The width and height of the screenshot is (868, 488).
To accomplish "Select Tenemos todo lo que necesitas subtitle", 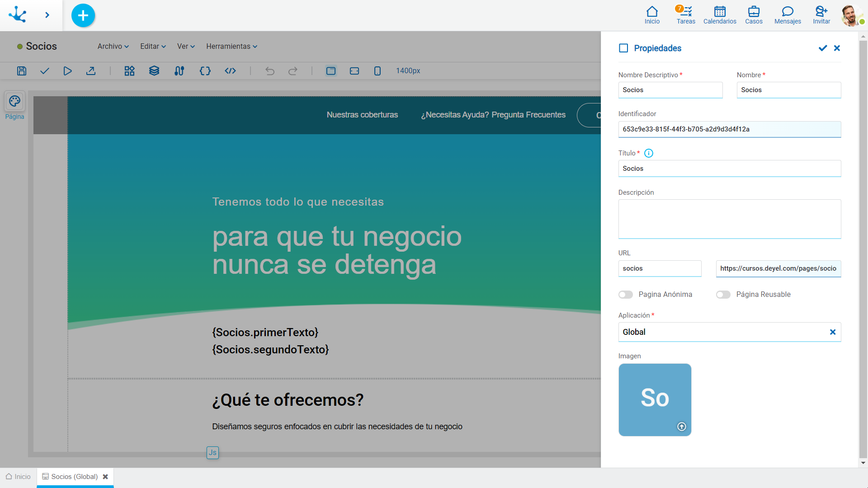I will [298, 202].
